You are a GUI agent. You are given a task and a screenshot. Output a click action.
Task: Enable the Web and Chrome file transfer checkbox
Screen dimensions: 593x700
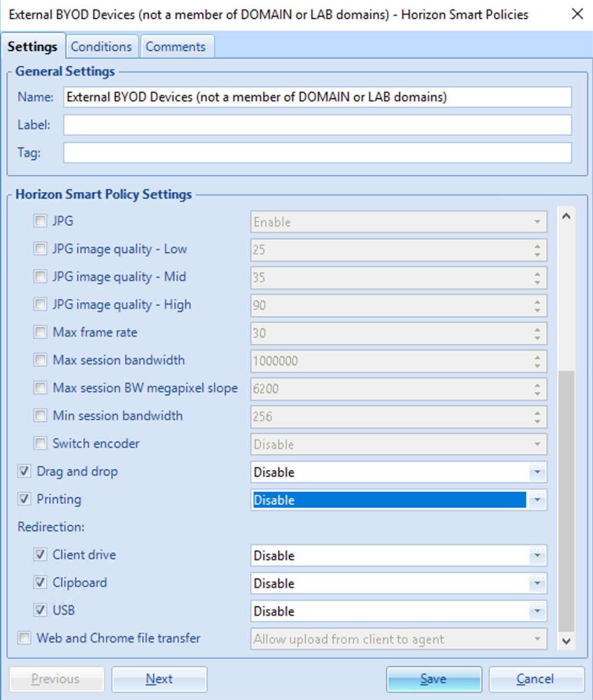click(24, 639)
